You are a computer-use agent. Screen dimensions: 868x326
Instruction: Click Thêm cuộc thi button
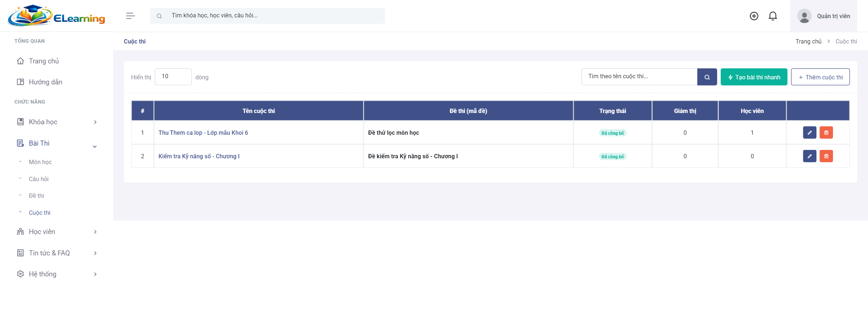point(820,77)
